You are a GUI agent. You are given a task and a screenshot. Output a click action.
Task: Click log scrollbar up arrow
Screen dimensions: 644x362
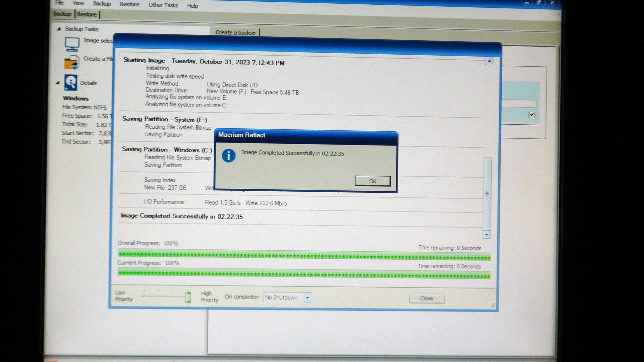489,61
